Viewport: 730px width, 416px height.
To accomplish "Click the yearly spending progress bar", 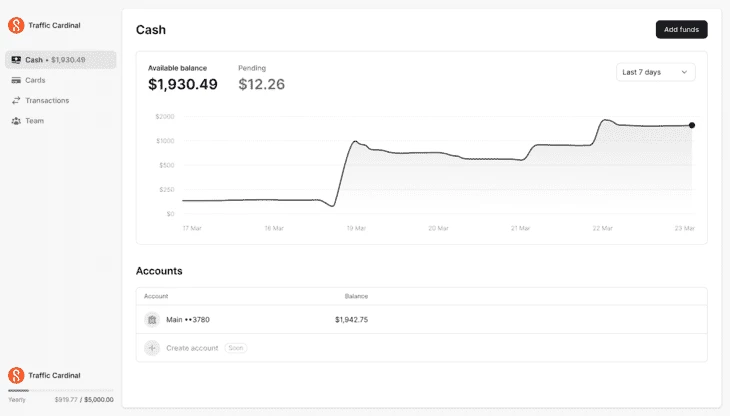I will (x=60, y=390).
